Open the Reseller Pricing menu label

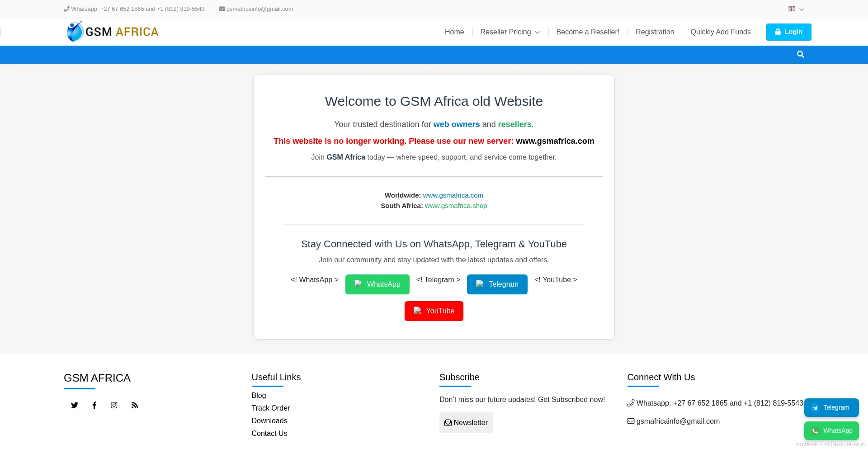pos(505,32)
